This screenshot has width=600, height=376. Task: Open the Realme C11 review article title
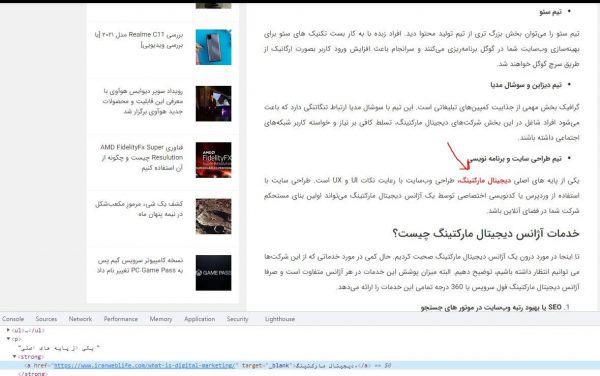pos(139,39)
